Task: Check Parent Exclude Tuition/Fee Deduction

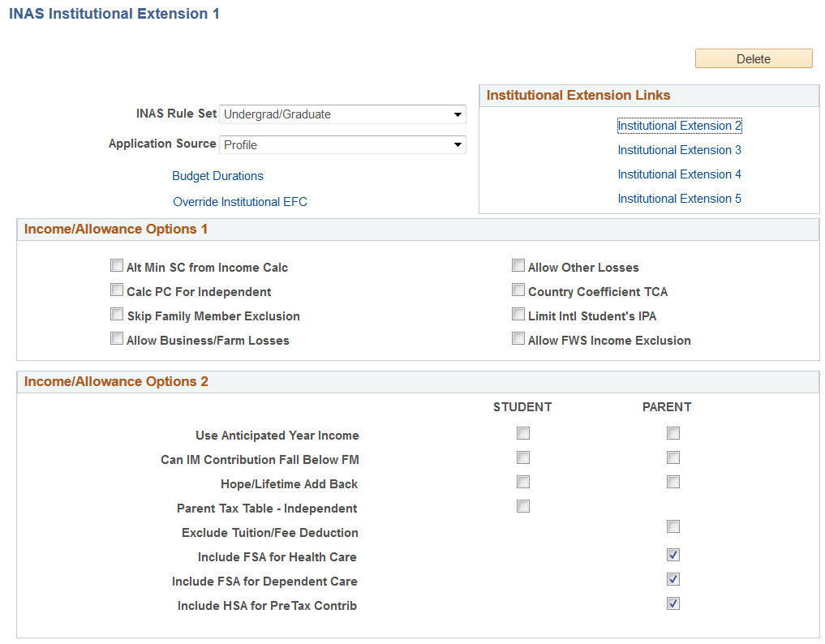Action: point(673,526)
